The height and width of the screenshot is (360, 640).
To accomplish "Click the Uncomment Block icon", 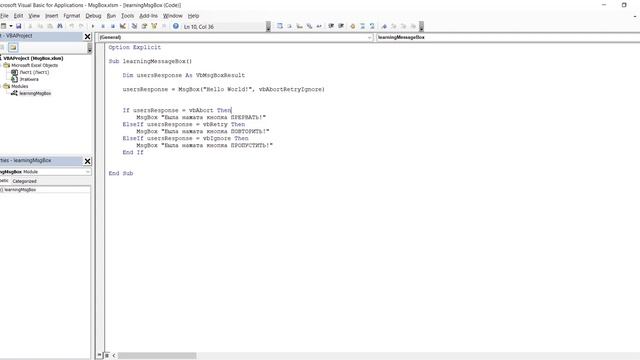I will [x=372, y=26].
